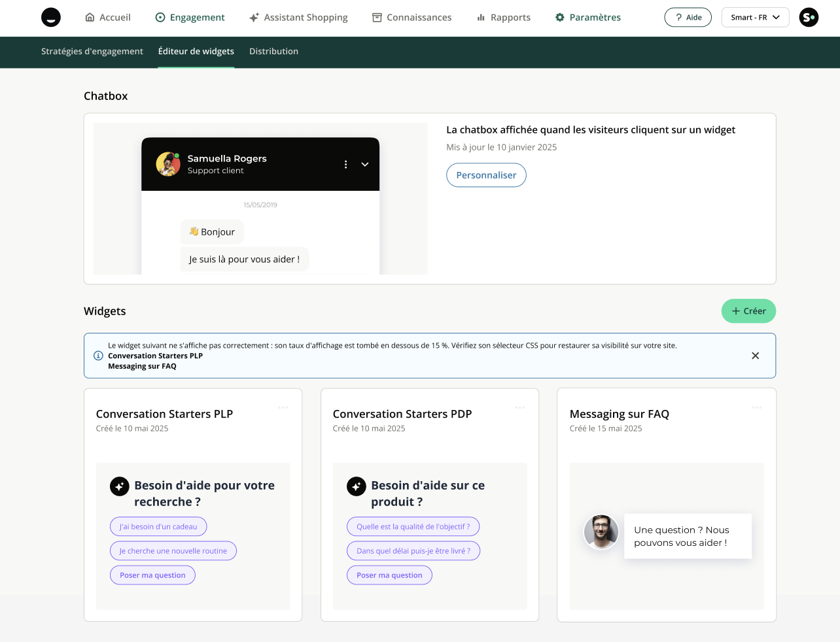Image resolution: width=840 pixels, height=642 pixels.
Task: Collapse chatbox preview with chevron icon
Action: (365, 165)
